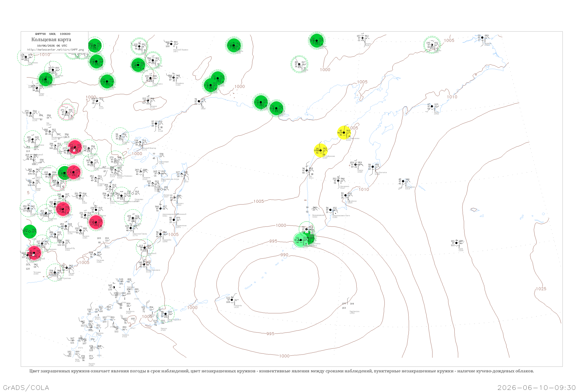Click the Усть-Камчатск station marker

[373, 167]
